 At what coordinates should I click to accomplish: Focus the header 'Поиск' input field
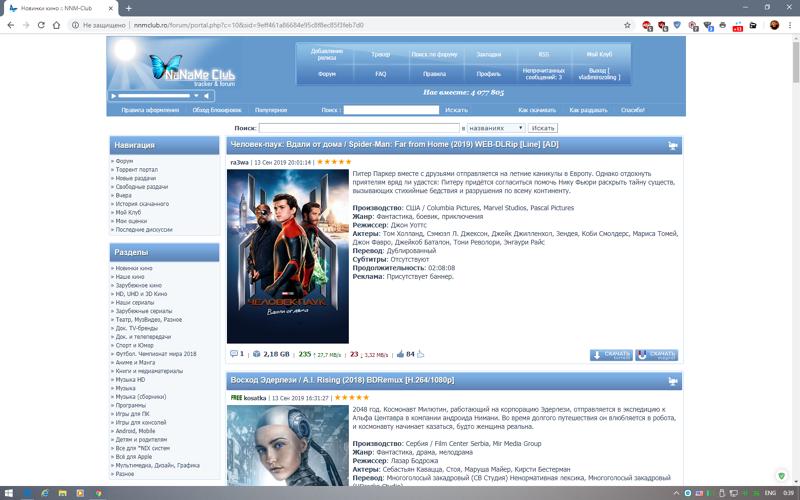click(391, 110)
